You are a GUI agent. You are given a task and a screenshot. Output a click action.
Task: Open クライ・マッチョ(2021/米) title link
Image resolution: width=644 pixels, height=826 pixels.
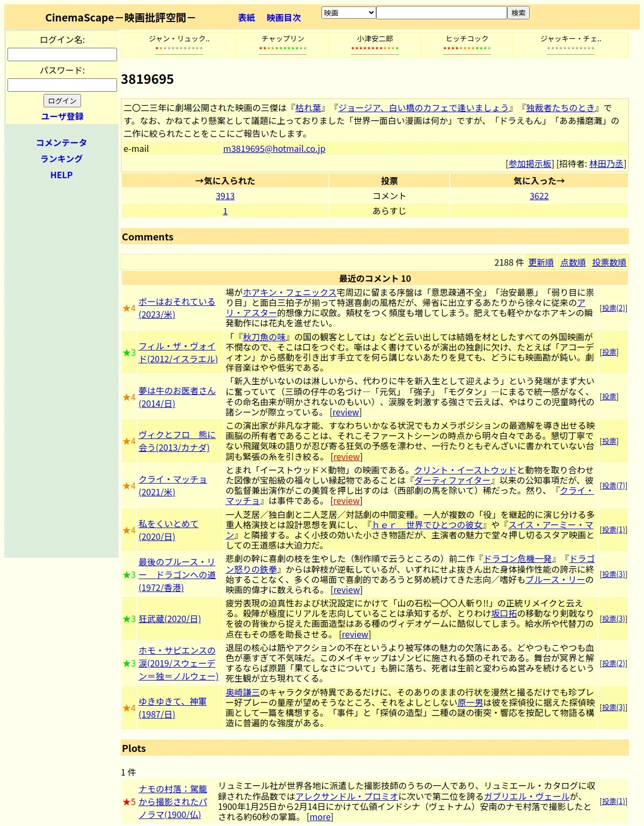pos(172,486)
